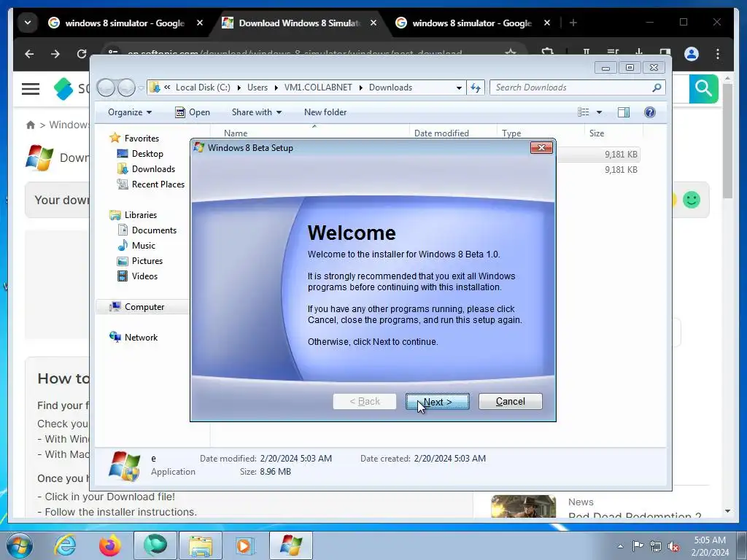Image resolution: width=747 pixels, height=560 pixels.
Task: Click the Chrome page vertical scrollbar
Action: point(727,141)
